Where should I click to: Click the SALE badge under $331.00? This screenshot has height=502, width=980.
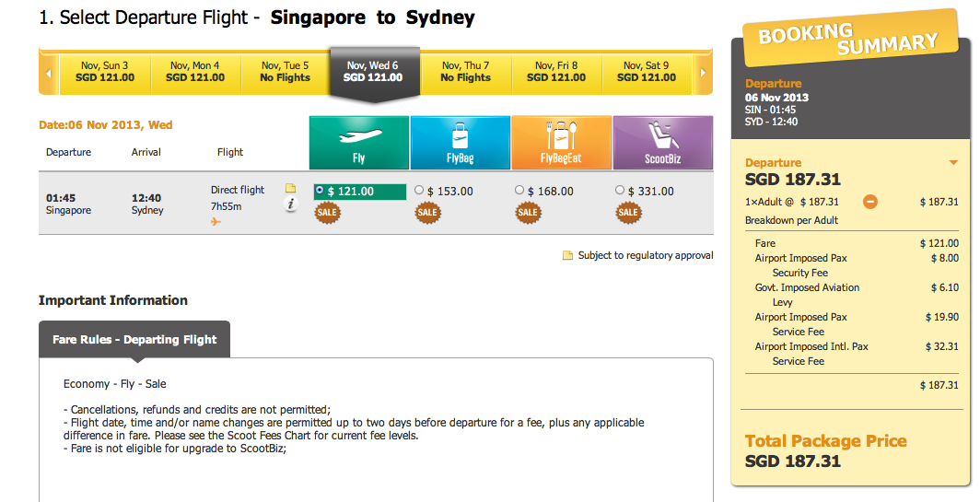pos(627,213)
